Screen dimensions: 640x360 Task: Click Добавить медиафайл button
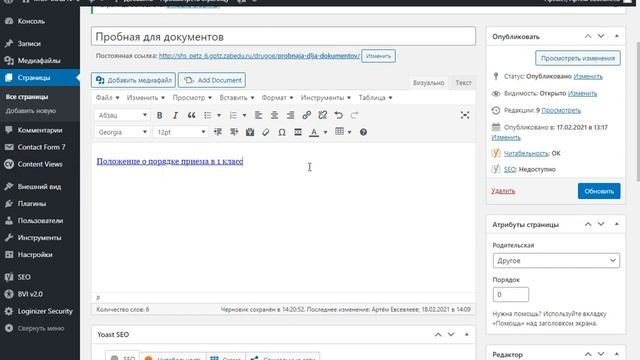coord(133,80)
